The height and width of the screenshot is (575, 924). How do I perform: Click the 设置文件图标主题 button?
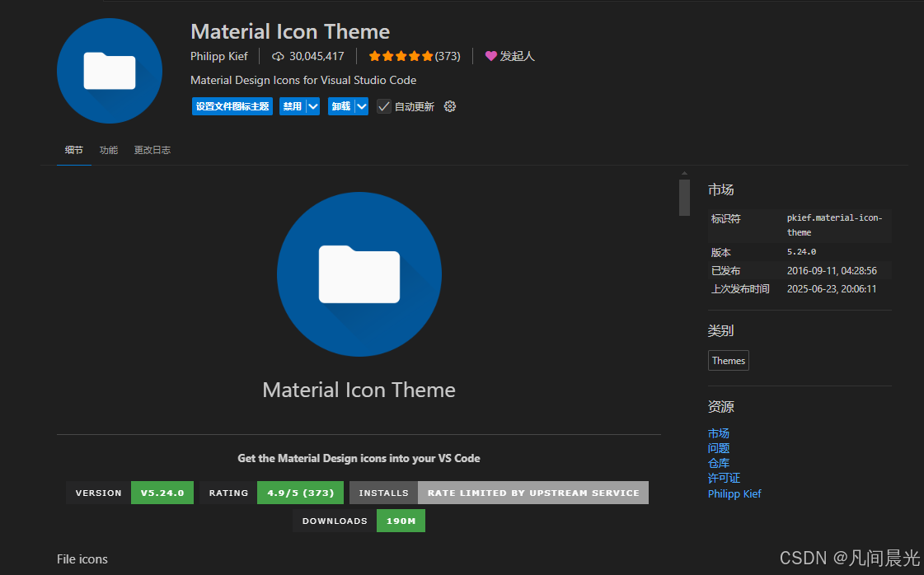pos(232,106)
